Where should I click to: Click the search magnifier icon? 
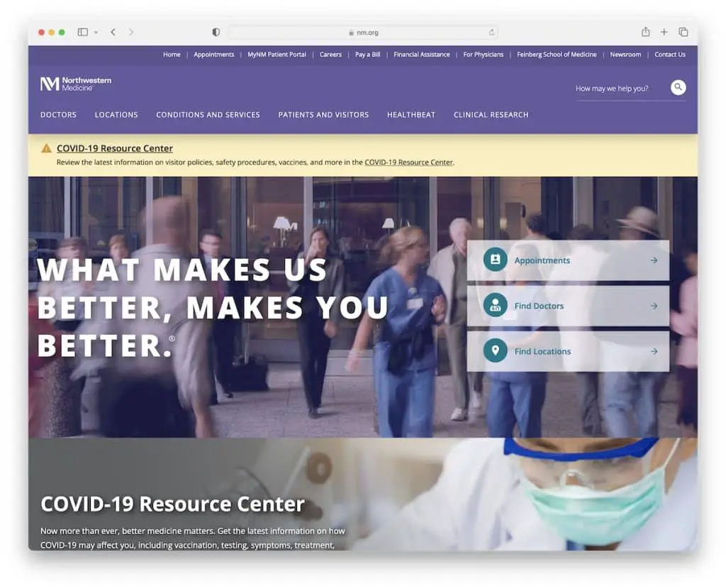click(678, 87)
